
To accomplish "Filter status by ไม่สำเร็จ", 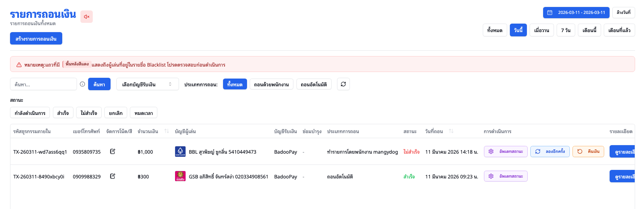I will point(89,113).
